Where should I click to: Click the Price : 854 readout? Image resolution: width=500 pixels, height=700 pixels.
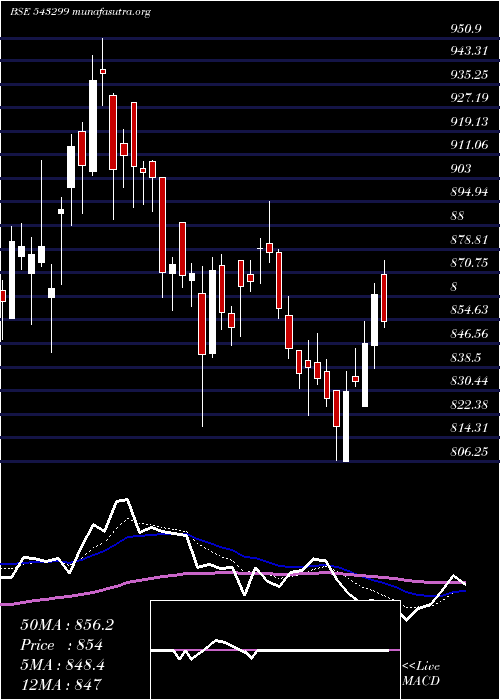click(62, 645)
